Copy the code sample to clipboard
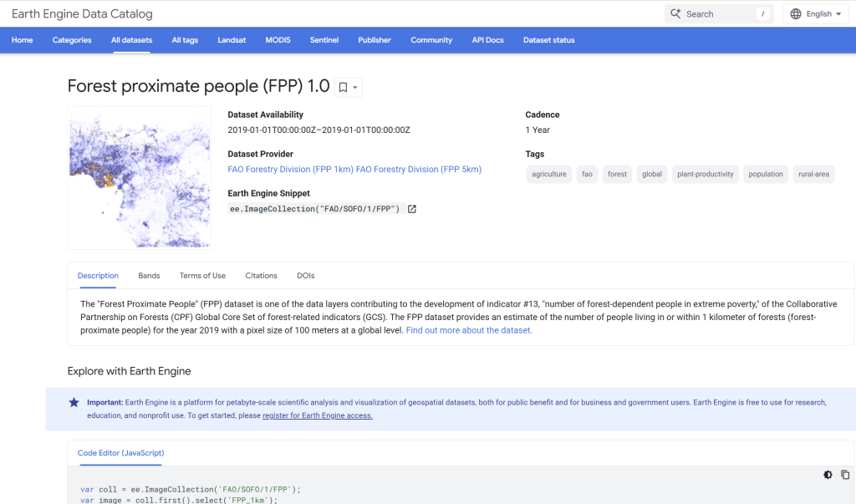This screenshot has width=856, height=504. (844, 475)
